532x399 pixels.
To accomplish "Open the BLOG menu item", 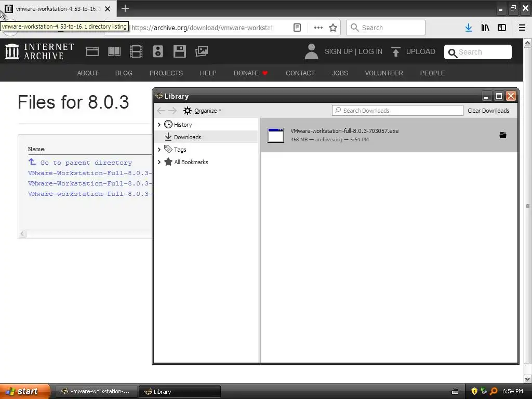I will [x=124, y=73].
